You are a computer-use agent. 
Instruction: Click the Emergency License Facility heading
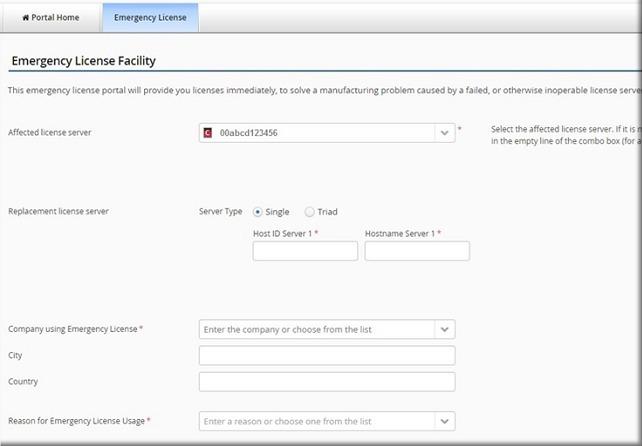point(83,61)
